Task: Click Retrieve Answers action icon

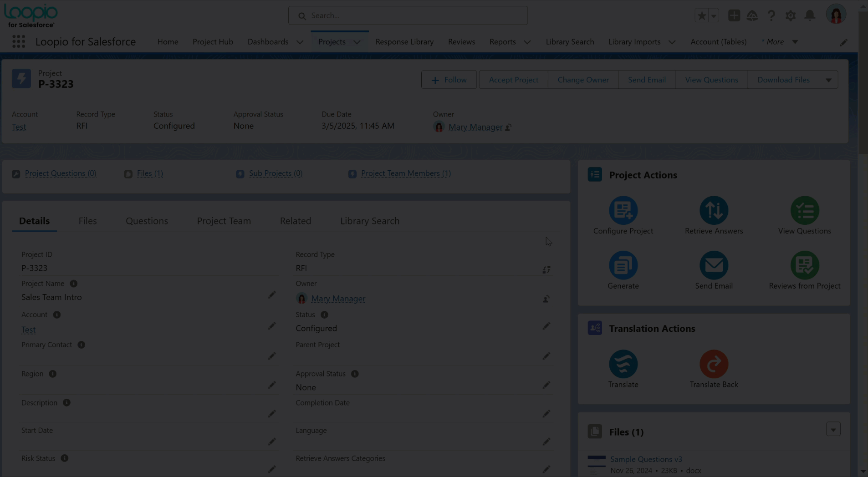Action: click(714, 210)
